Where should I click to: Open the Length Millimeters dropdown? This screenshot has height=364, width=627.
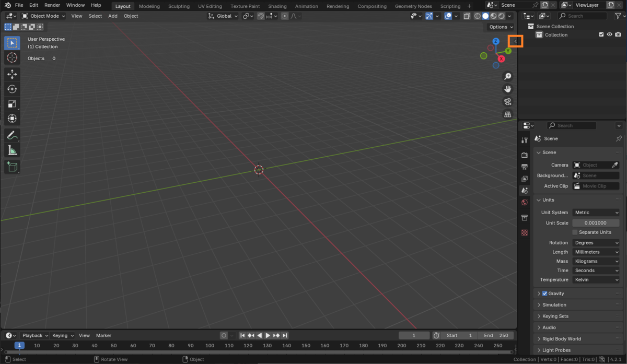[596, 252]
